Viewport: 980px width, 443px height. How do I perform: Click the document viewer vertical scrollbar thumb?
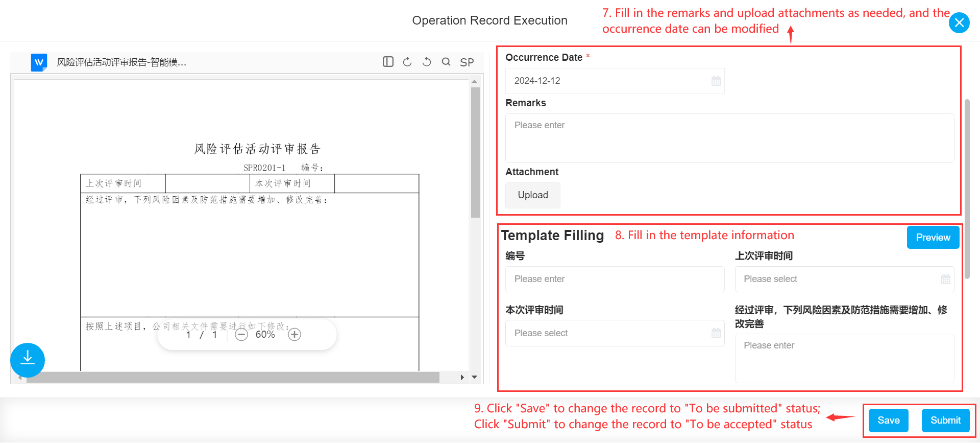click(x=475, y=152)
